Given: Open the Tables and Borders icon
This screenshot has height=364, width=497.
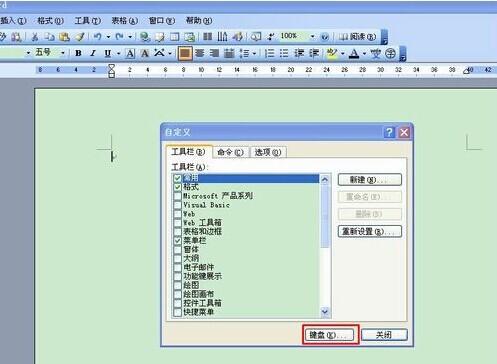Looking at the screenshot, I should point(160,37).
